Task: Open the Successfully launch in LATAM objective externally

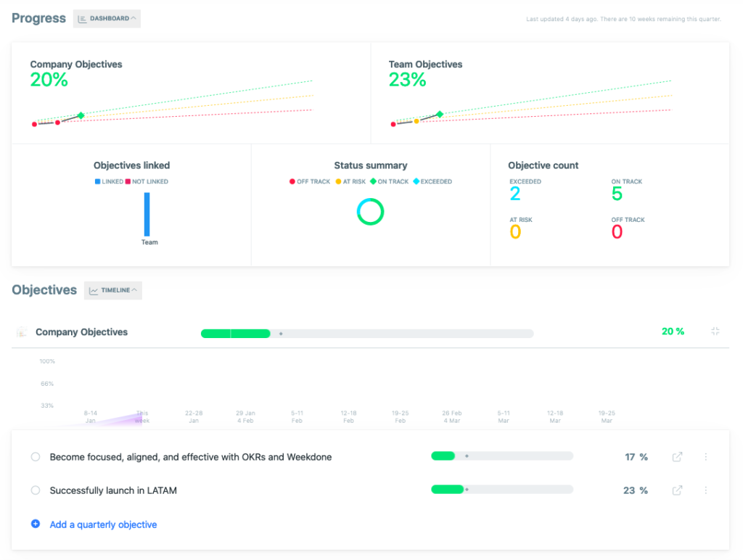Action: pos(677,490)
